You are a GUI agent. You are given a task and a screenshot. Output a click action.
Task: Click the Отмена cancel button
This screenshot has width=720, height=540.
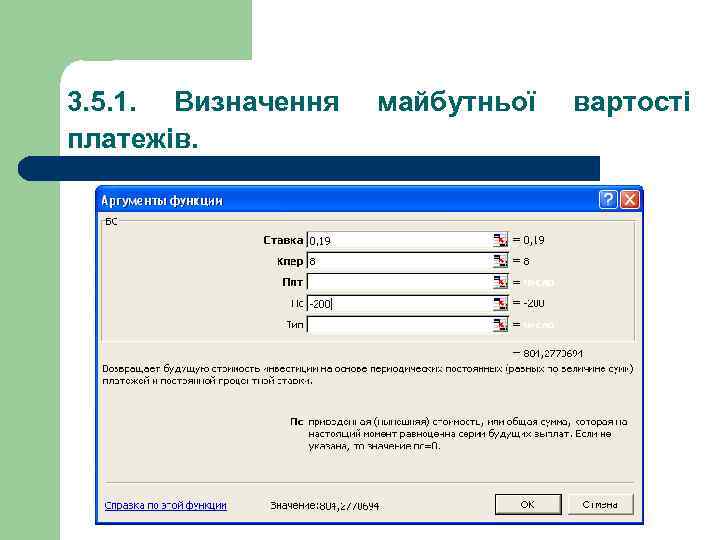tap(600, 504)
